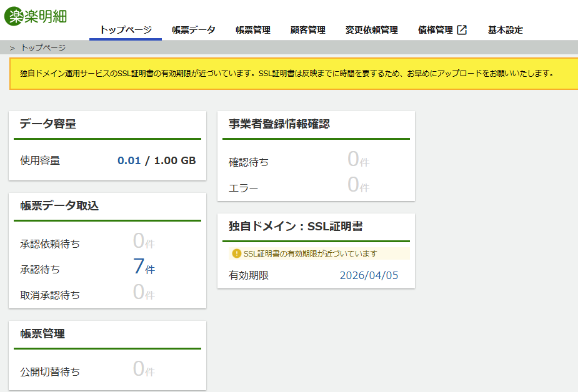Screen dimensions: 578x392
Task: Open the 帳票データ menu
Action: (x=191, y=29)
